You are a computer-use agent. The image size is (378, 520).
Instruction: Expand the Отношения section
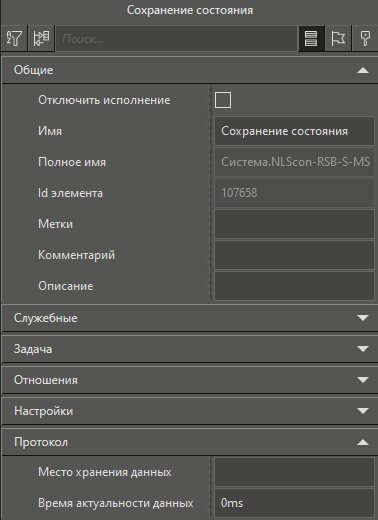[x=190, y=380]
